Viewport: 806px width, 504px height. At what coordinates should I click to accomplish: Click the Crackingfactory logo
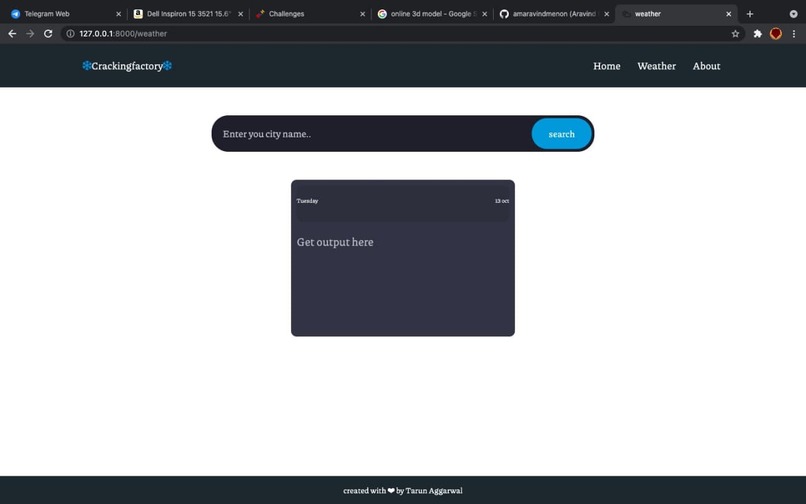click(127, 66)
